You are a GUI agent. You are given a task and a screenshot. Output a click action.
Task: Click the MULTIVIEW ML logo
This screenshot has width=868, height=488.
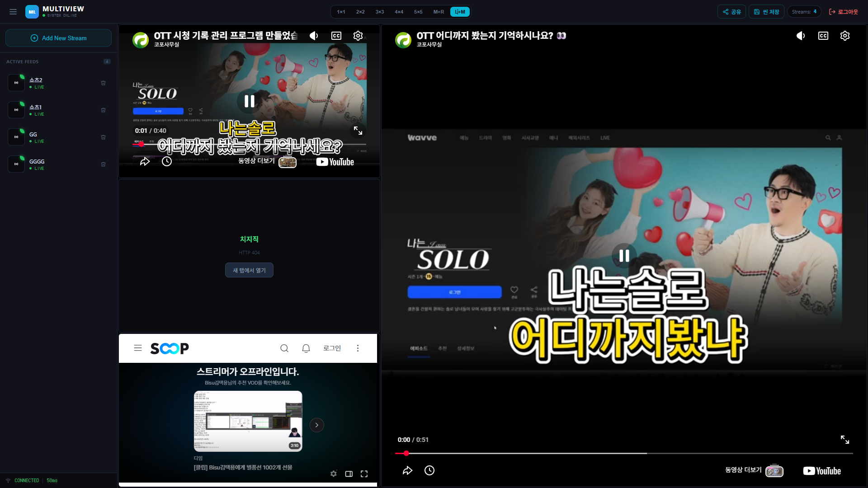click(32, 12)
